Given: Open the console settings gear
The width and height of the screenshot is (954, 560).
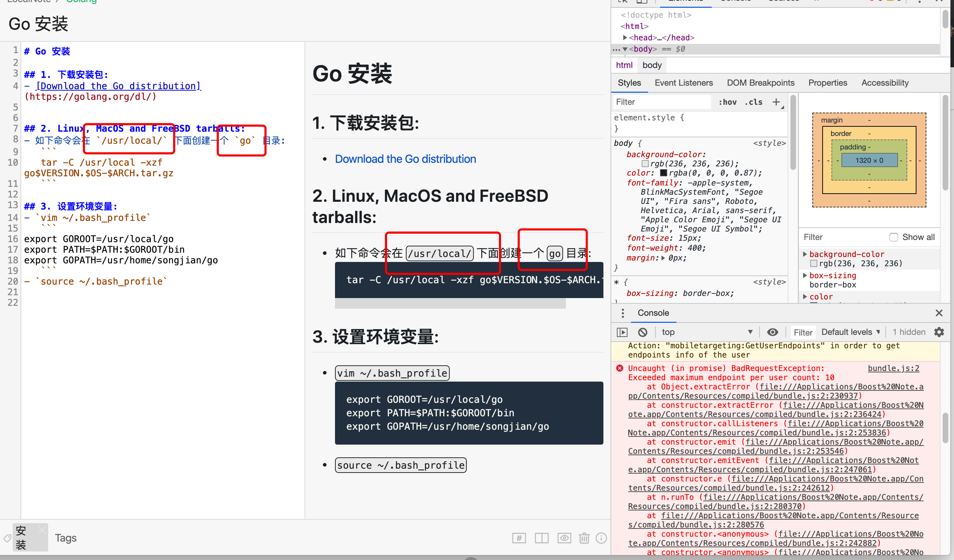Looking at the screenshot, I should (x=939, y=332).
